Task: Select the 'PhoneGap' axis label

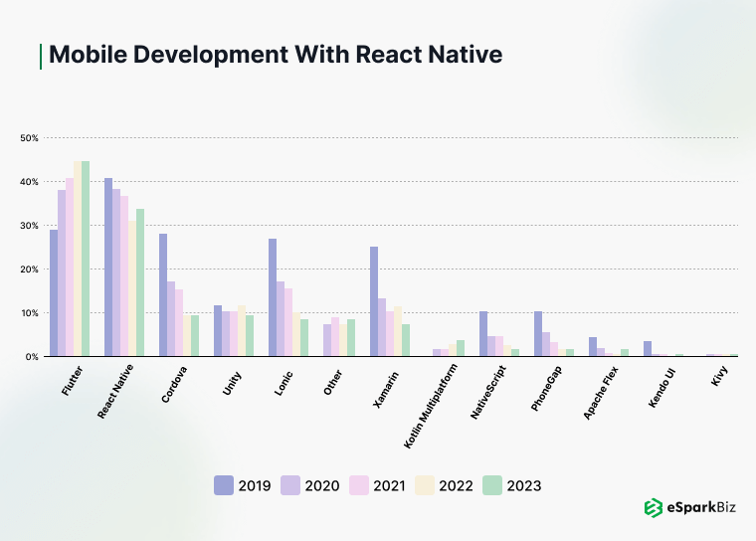Action: tap(546, 389)
